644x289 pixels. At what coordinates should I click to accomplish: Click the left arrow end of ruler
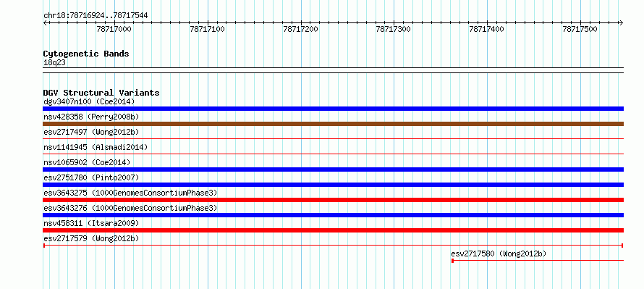pos(45,23)
